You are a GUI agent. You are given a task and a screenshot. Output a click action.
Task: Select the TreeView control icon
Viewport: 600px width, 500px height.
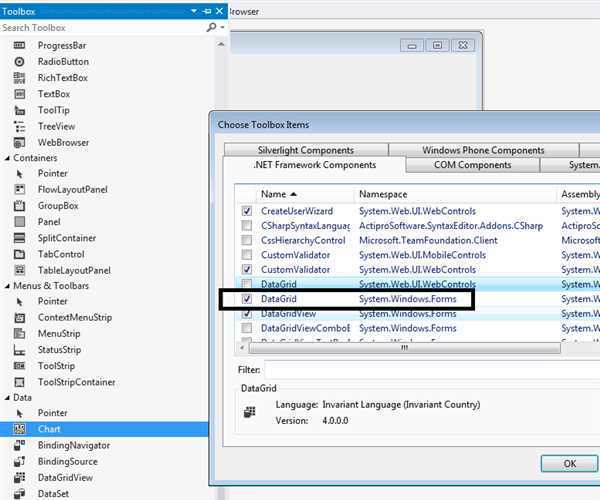(19, 126)
